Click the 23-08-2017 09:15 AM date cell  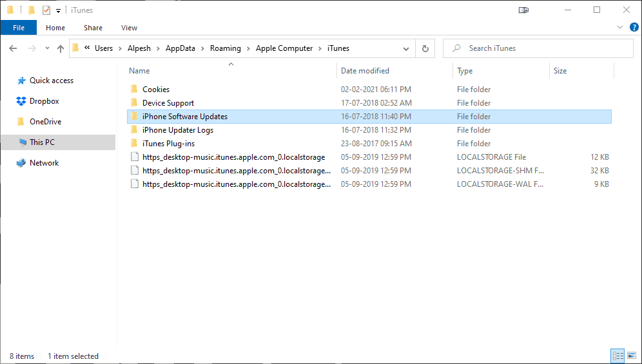coord(376,143)
